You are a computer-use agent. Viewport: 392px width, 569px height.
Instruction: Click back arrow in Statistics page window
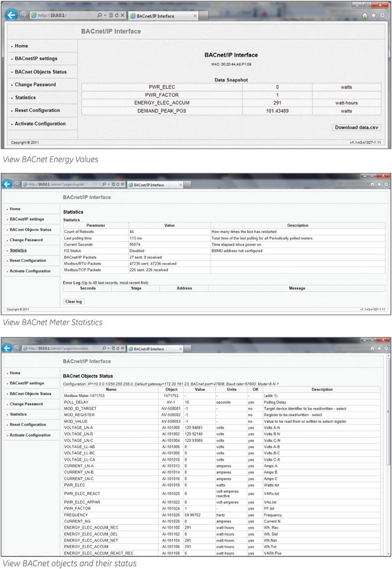(7, 184)
